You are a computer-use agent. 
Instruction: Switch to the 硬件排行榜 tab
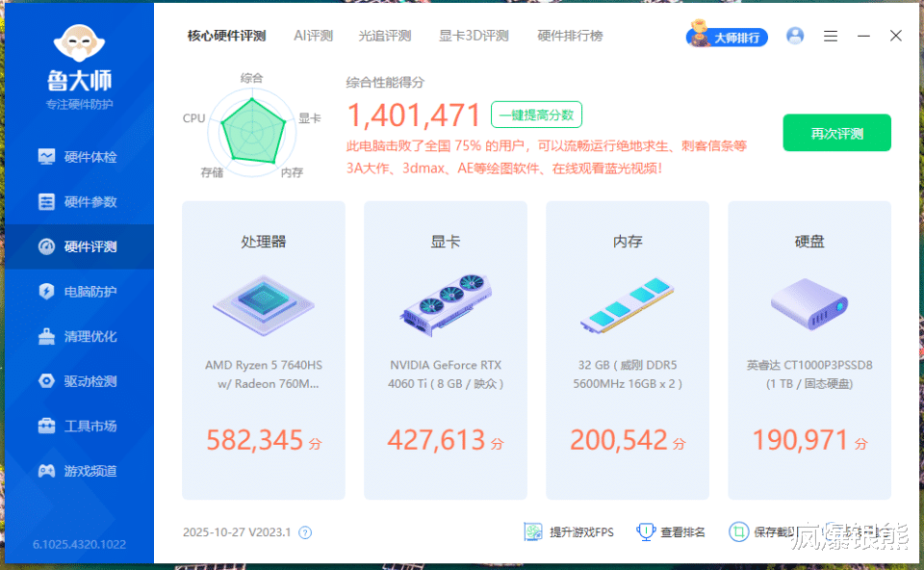tap(570, 36)
